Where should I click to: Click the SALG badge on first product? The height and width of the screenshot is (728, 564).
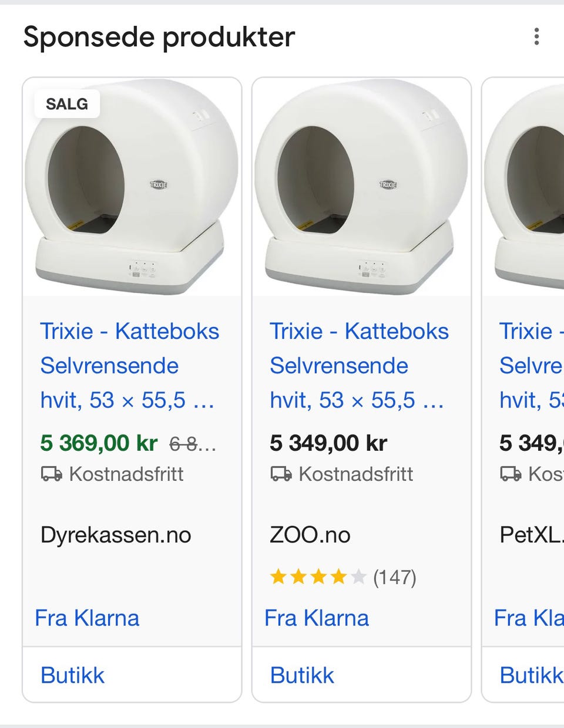(67, 104)
